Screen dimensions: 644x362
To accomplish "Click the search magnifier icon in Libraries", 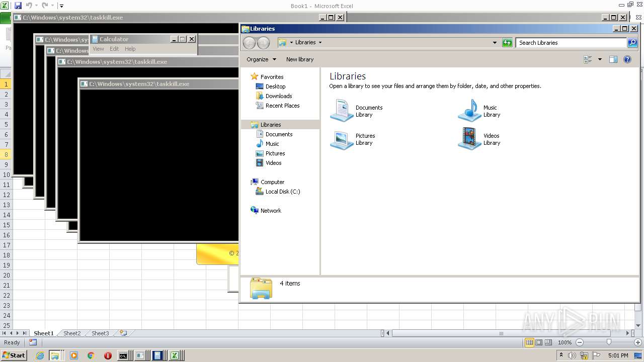I will 632,43.
